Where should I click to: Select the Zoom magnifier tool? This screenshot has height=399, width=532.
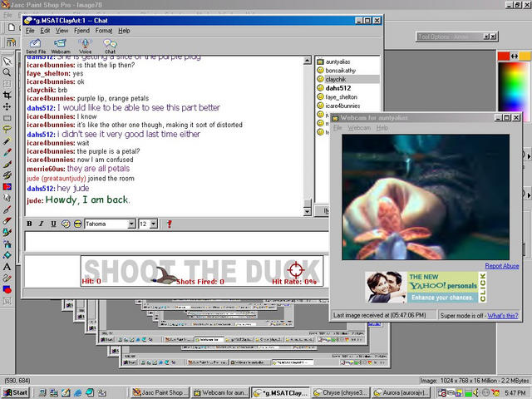(x=7, y=72)
